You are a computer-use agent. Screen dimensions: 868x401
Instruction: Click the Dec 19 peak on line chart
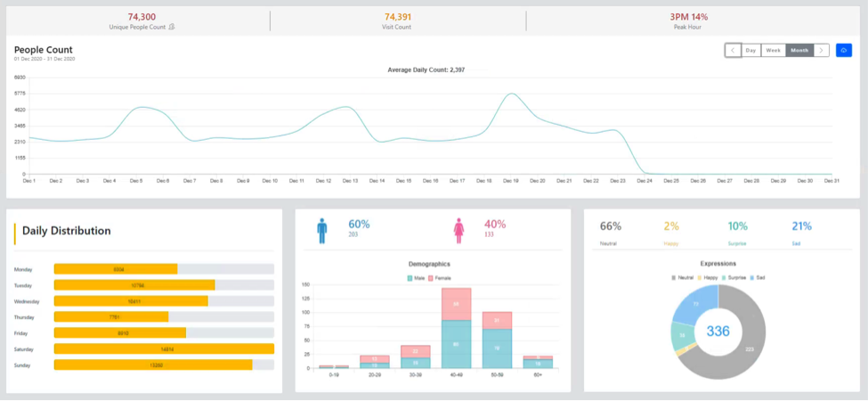pyautogui.click(x=510, y=94)
